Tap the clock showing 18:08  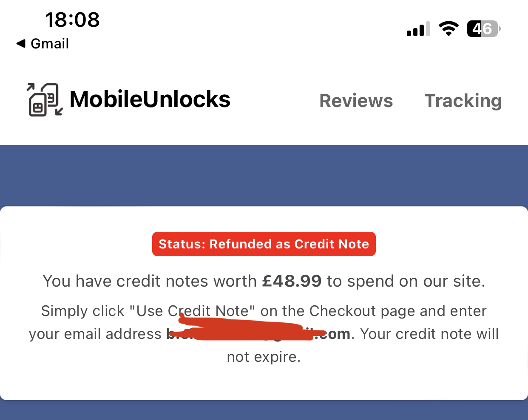72,20
